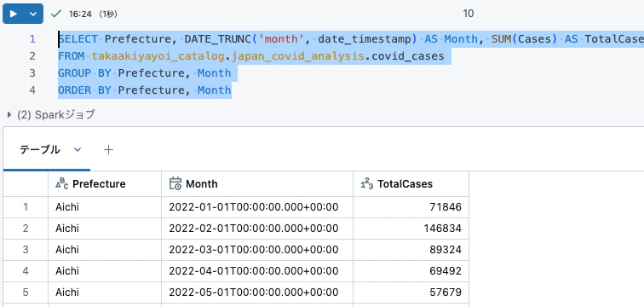
Task: Select row number 1 in the table
Action: point(26,207)
